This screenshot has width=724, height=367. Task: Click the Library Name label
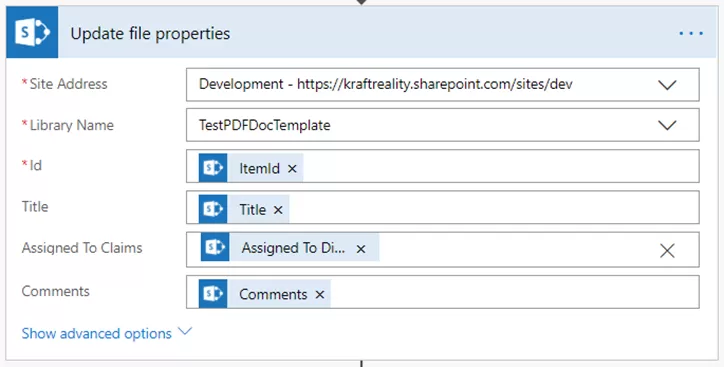[72, 125]
